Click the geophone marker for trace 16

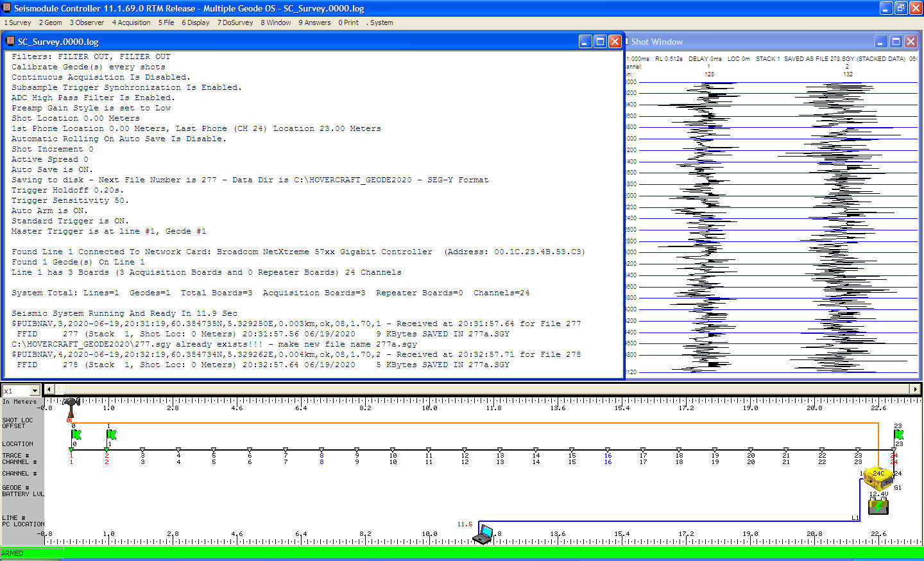pos(607,451)
